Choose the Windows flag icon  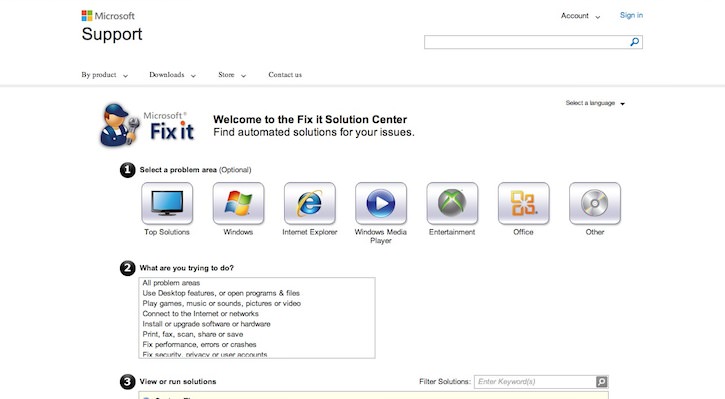[x=238, y=203]
